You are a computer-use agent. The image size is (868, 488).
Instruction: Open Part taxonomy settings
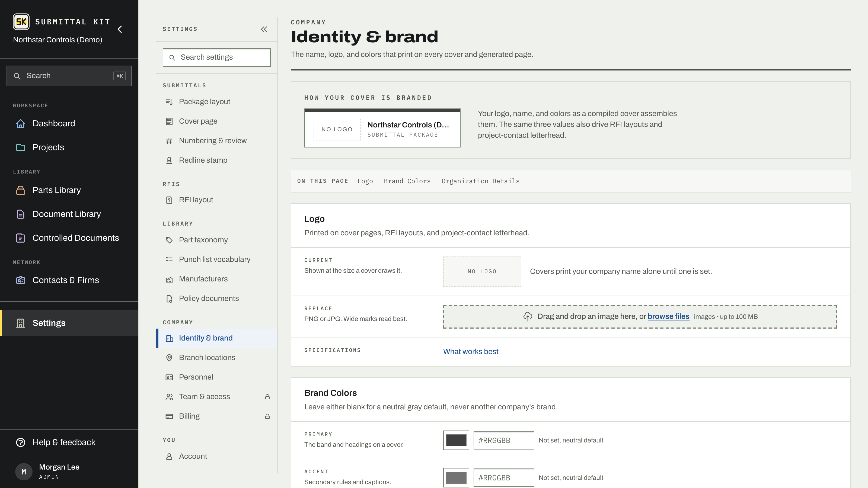point(217,240)
